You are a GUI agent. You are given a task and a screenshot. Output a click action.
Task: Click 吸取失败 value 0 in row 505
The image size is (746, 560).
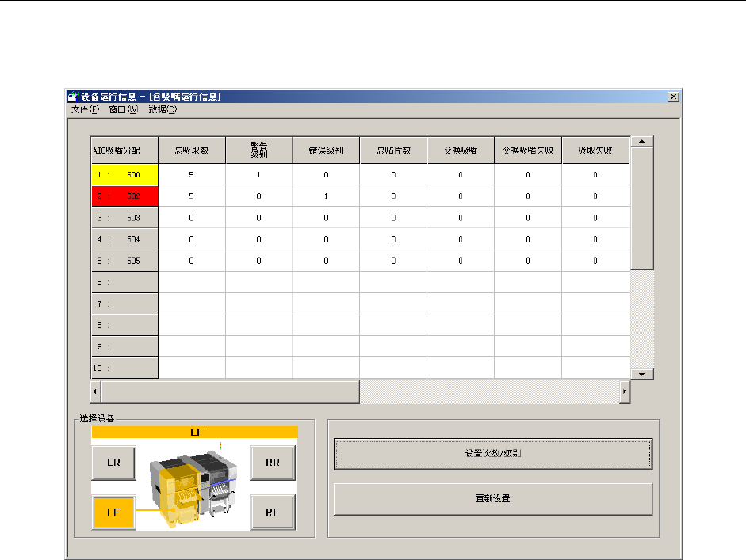pyautogui.click(x=595, y=261)
